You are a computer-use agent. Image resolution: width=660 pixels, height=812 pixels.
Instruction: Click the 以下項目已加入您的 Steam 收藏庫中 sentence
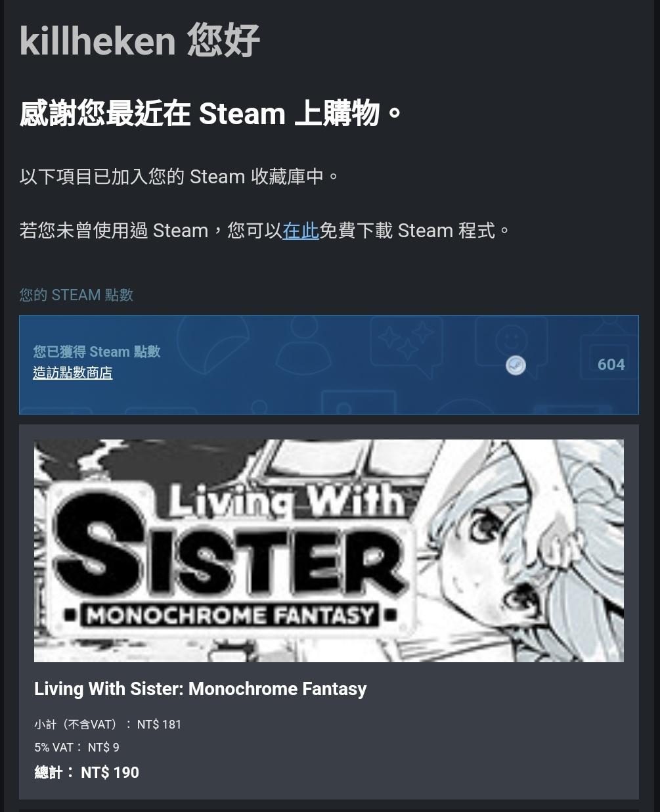click(x=179, y=177)
